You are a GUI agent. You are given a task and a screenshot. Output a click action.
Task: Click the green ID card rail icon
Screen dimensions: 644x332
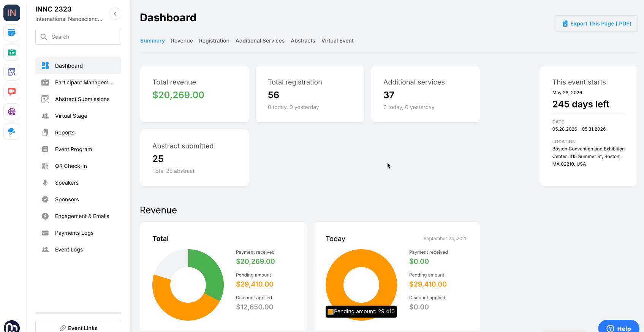pyautogui.click(x=12, y=52)
